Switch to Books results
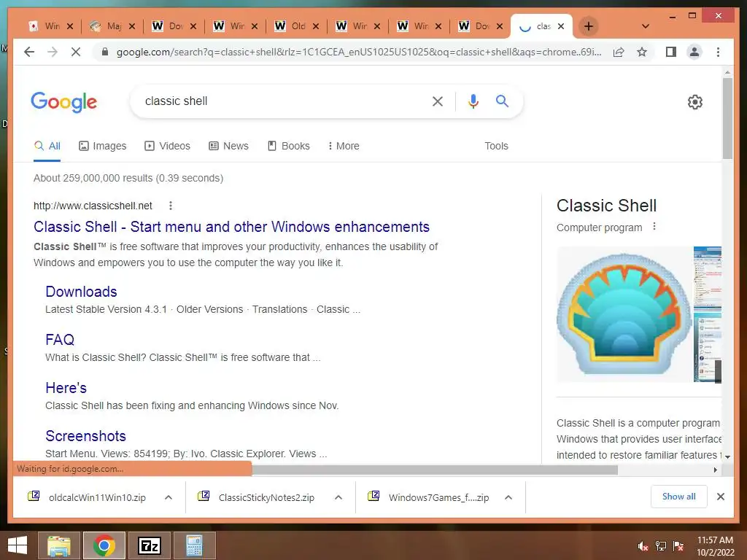The width and height of the screenshot is (747, 560). (x=289, y=146)
